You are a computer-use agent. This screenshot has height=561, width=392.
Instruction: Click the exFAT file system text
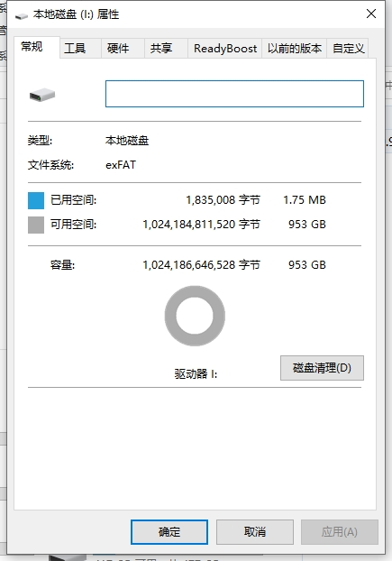[x=121, y=165]
